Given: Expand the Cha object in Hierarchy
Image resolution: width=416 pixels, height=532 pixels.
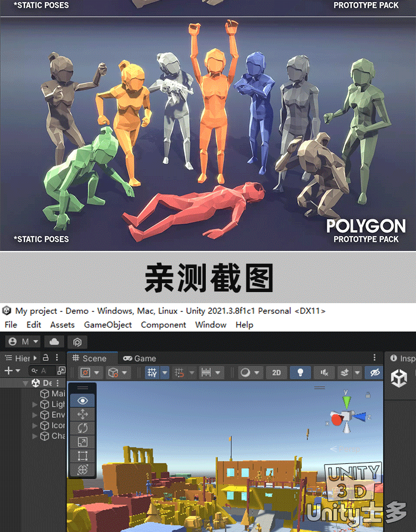Looking at the screenshot, I should (34, 436).
